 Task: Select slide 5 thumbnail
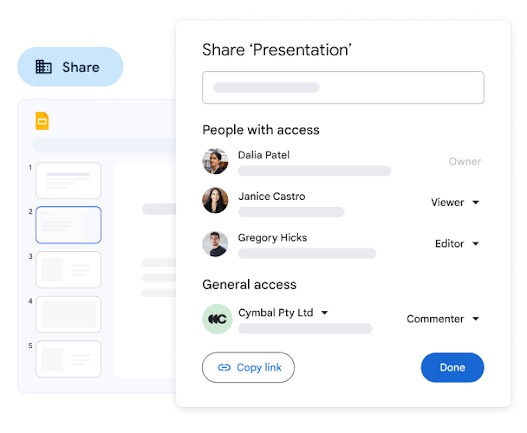coord(69,359)
